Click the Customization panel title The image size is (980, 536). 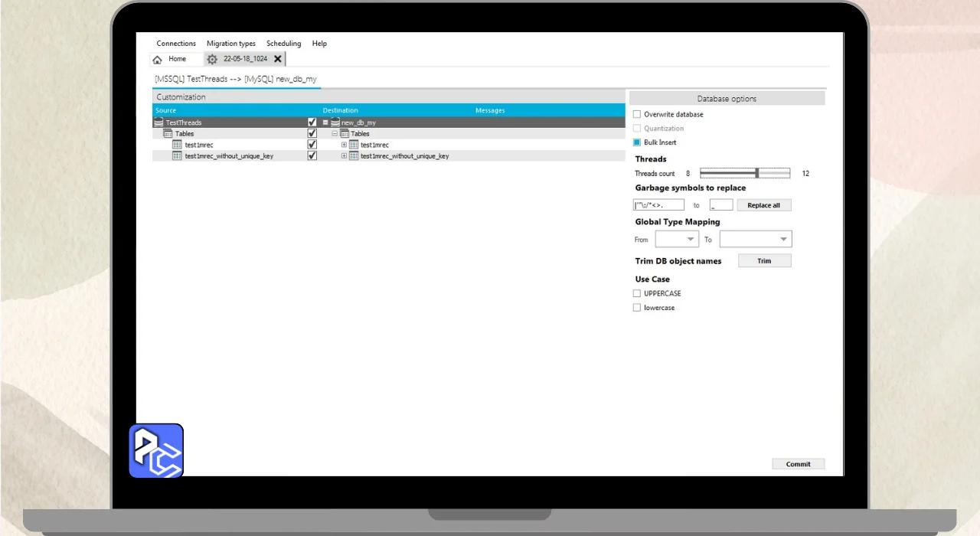pyautogui.click(x=181, y=97)
